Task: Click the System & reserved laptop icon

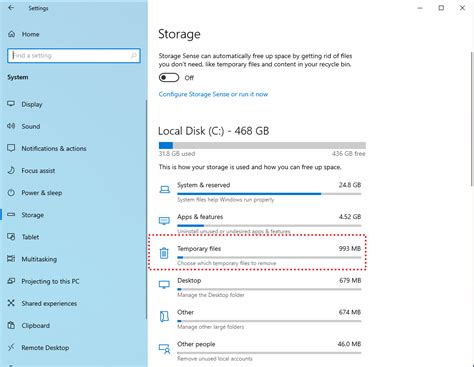Action: coord(164,190)
